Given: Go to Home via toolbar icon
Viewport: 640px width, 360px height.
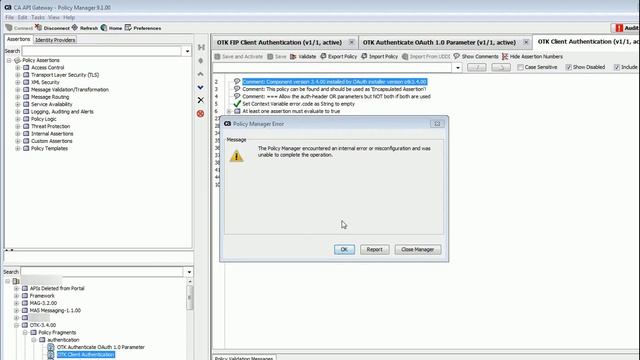Looking at the screenshot, I should click(x=104, y=28).
